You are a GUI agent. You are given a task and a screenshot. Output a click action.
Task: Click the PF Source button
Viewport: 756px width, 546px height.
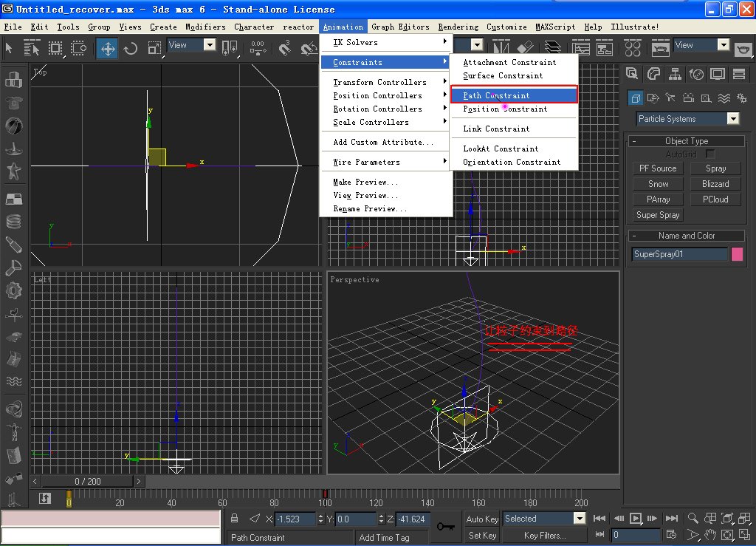pyautogui.click(x=658, y=168)
